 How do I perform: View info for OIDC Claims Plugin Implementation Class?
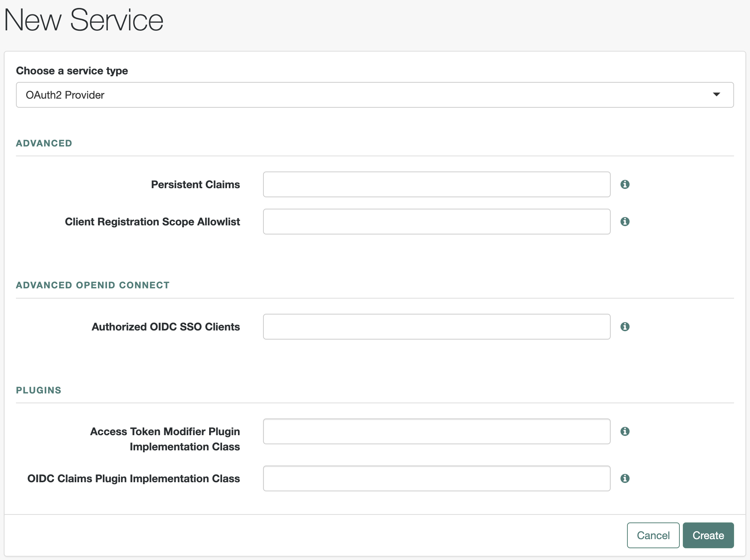tap(625, 478)
